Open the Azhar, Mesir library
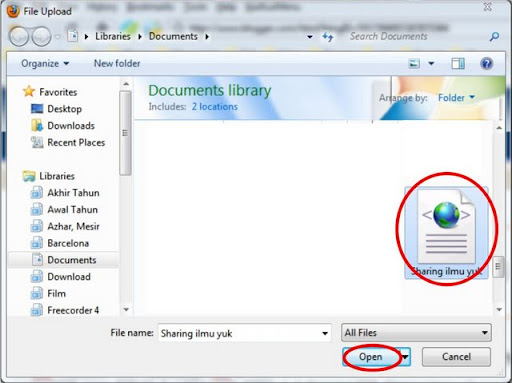512x383 pixels. 73,226
